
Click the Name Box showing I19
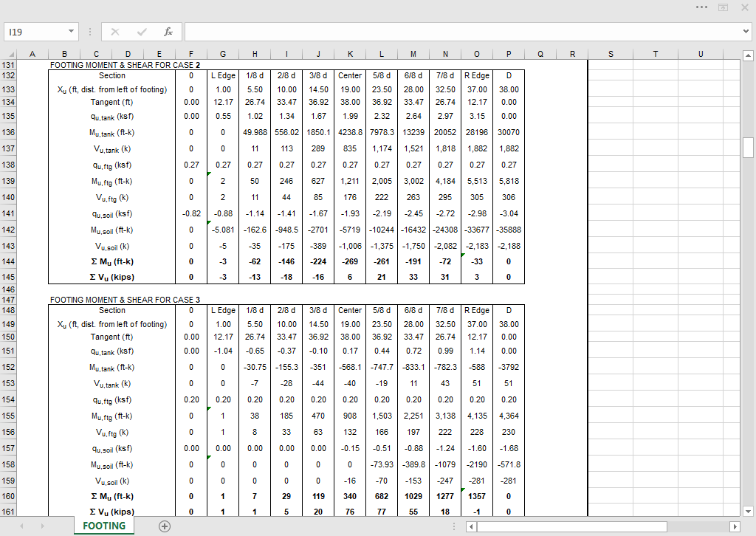[x=35, y=32]
